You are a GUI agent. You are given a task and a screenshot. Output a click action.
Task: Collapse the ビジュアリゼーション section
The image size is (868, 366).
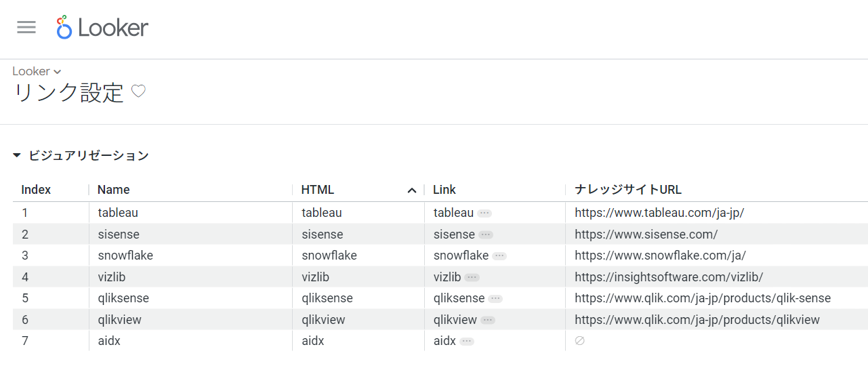(17, 156)
